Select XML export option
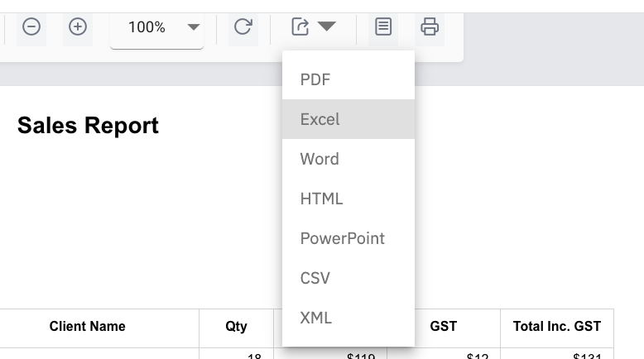The height and width of the screenshot is (359, 644). tap(316, 318)
